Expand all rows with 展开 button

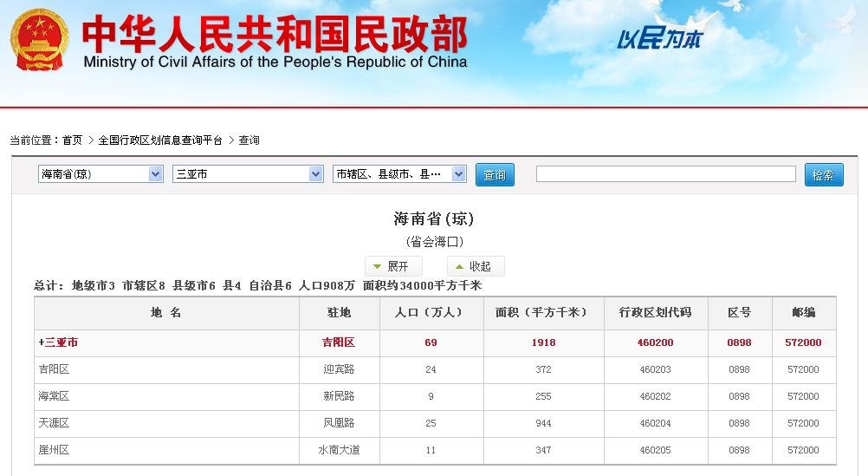click(392, 266)
